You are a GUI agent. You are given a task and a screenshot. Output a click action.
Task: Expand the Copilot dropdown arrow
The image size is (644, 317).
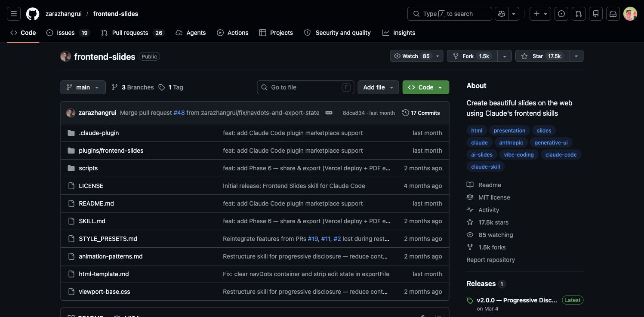[x=514, y=14]
